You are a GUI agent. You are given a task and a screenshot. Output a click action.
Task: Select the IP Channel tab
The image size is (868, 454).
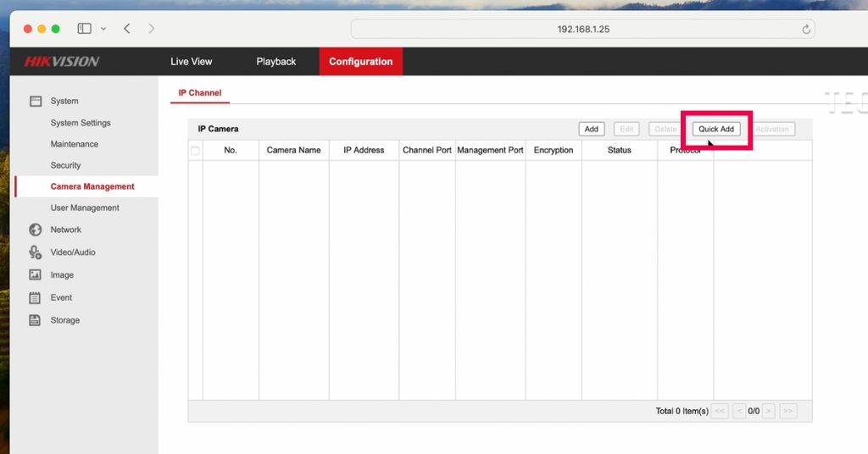(x=199, y=92)
